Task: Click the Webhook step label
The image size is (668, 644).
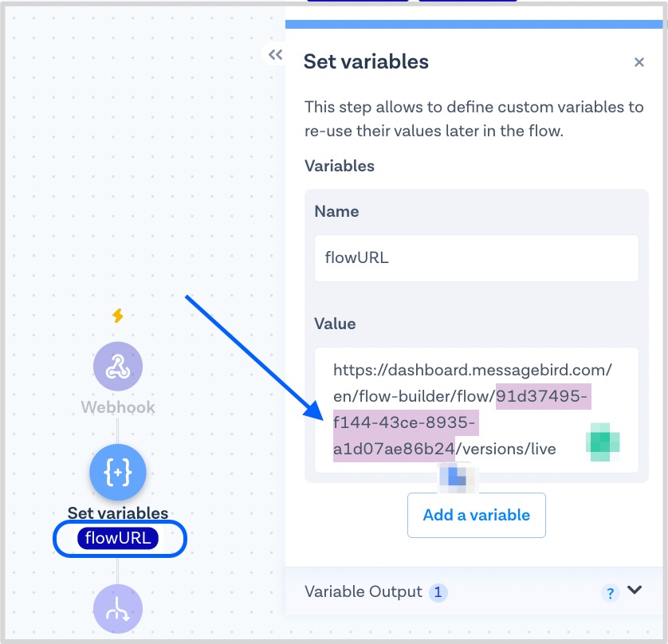Action: [118, 407]
